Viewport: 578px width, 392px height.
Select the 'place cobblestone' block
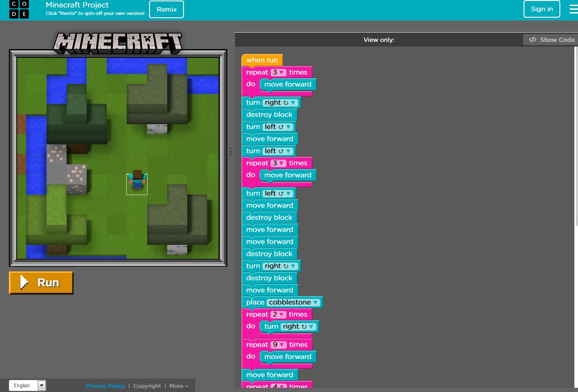(x=255, y=302)
